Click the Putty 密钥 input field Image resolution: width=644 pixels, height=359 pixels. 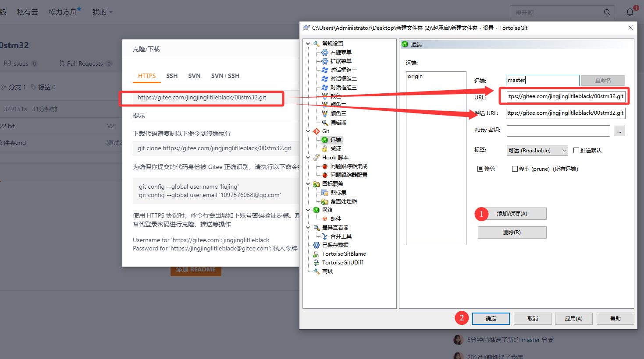click(559, 131)
